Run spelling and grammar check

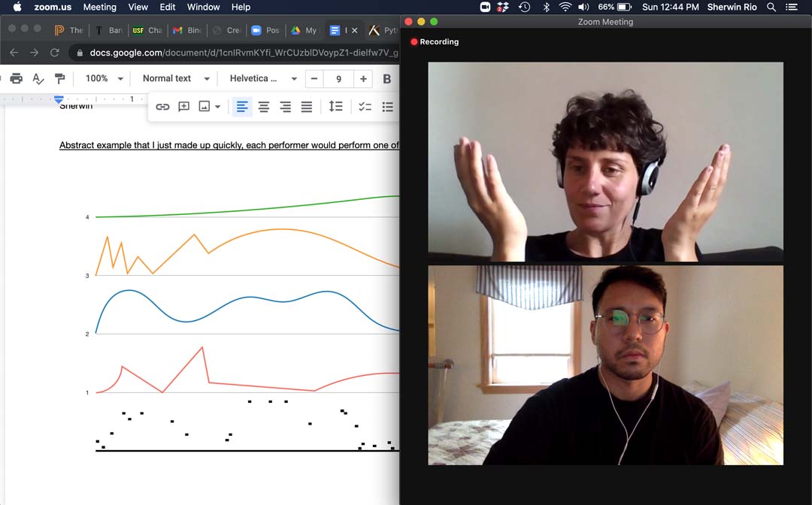click(38, 79)
